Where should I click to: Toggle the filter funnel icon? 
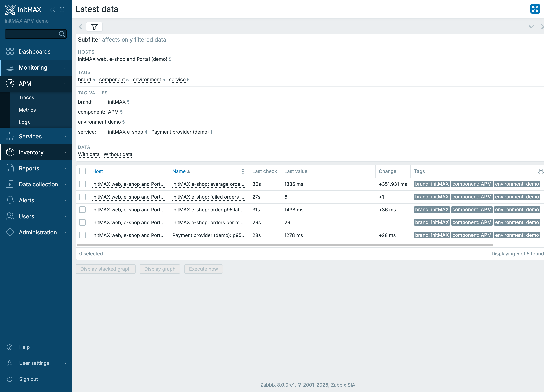coord(94,27)
